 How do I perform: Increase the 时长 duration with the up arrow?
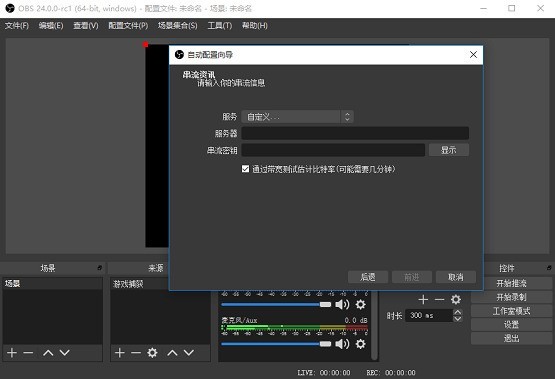coord(458,312)
